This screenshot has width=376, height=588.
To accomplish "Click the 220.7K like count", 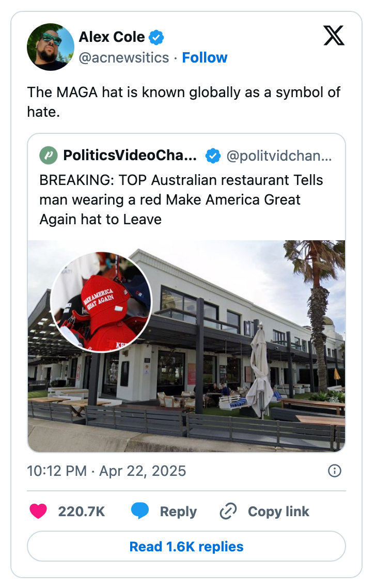I will click(x=81, y=511).
